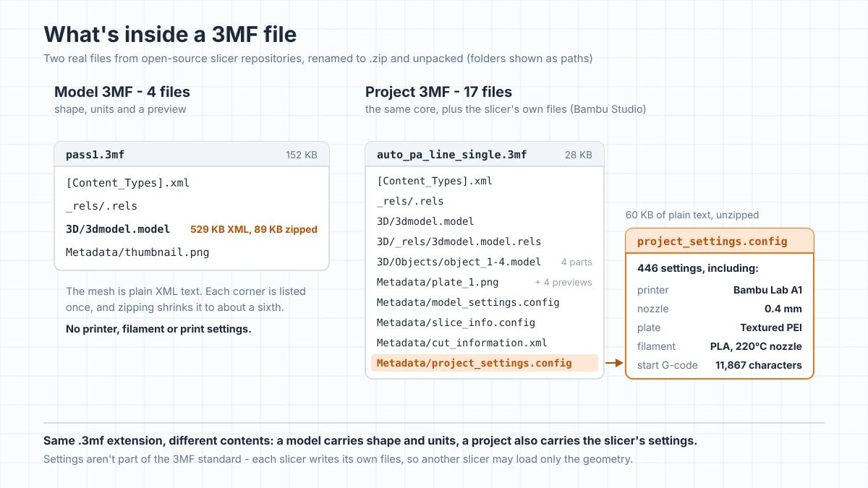
Task: Select 3D/_rels/3dmodel.model.rels row
Action: click(x=459, y=241)
